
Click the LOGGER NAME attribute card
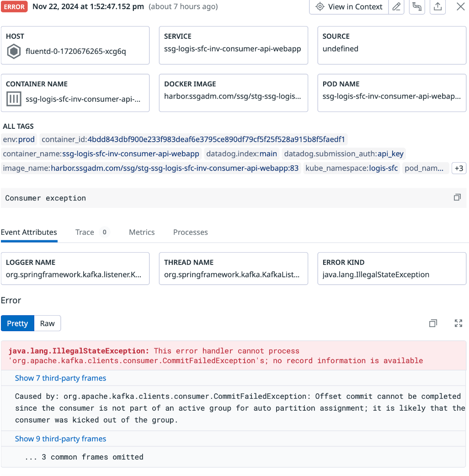pyautogui.click(x=75, y=269)
